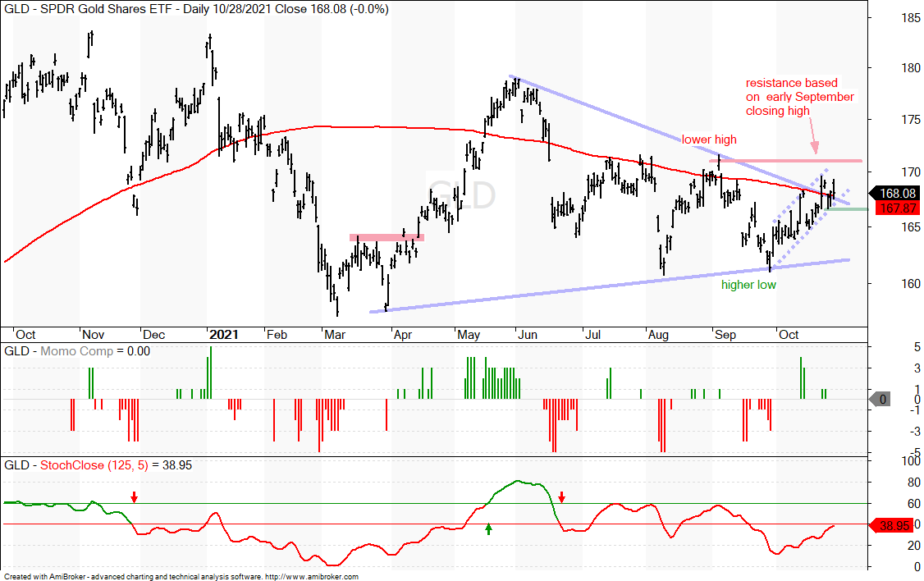This screenshot has height=581, width=924.
Task: Click the pink resistance zone near April
Action: (387, 237)
